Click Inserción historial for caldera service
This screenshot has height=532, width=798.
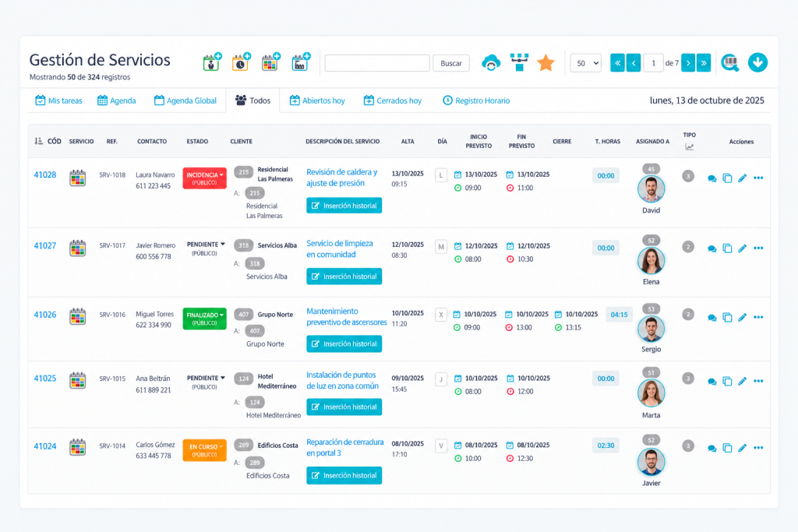(x=344, y=206)
